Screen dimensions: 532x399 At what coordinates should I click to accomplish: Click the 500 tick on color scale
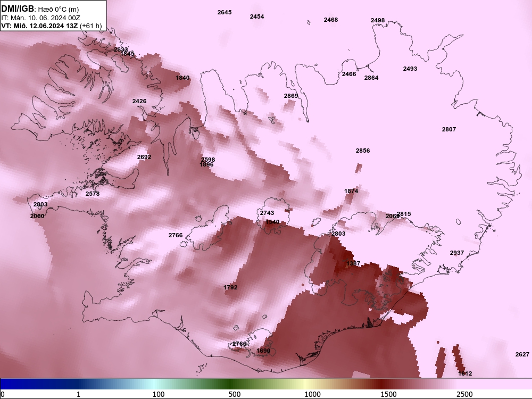point(235,394)
